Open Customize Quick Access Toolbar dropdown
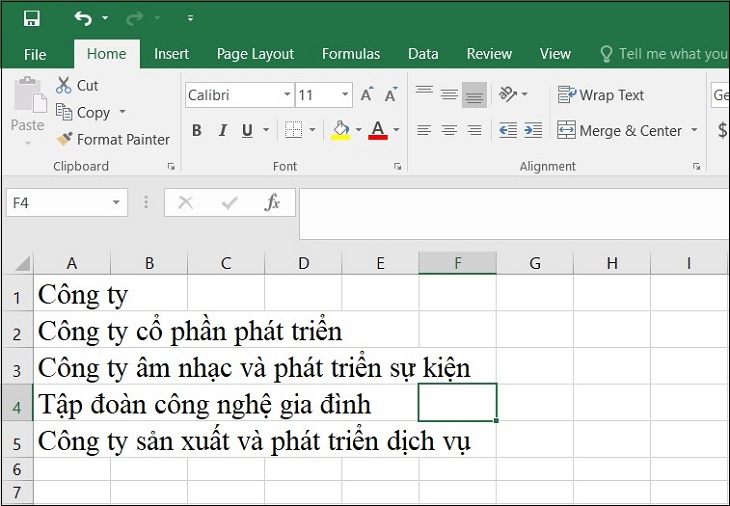This screenshot has width=730, height=506. click(190, 18)
